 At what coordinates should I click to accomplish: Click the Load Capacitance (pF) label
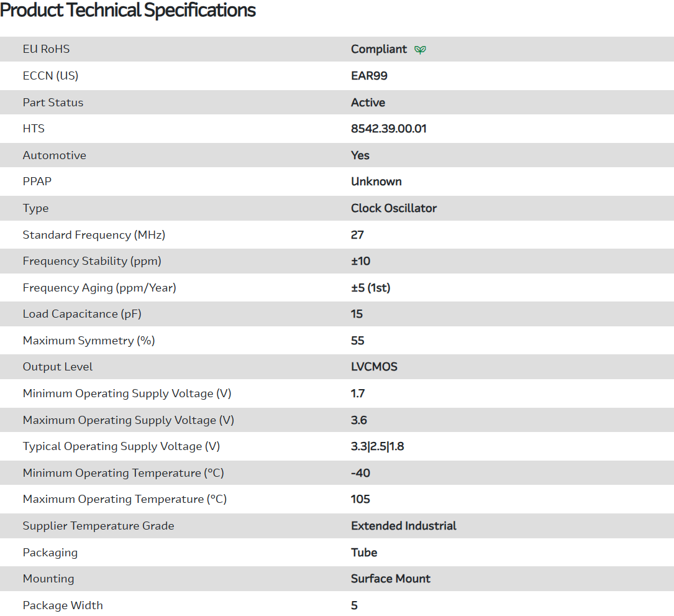82,314
